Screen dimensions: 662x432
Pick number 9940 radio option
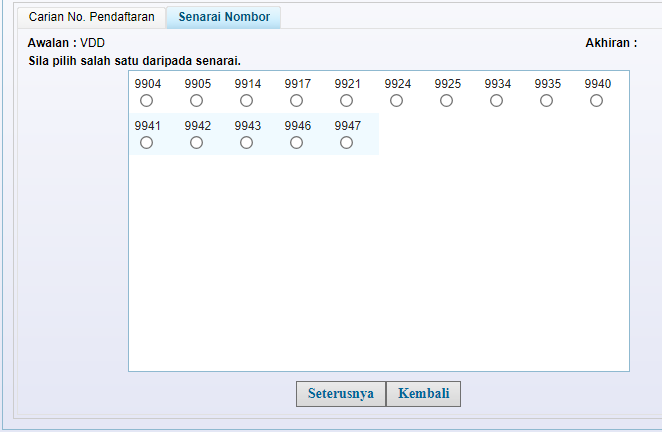coord(597,101)
